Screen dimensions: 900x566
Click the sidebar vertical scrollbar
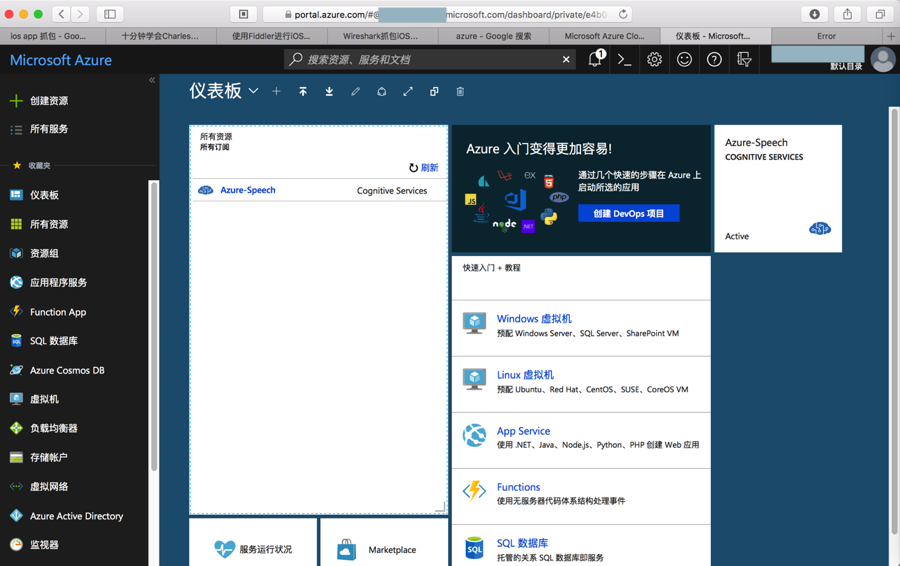153,325
